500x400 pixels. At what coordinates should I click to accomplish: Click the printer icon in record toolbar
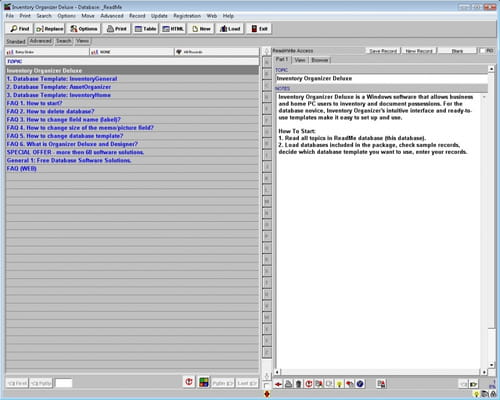pyautogui.click(x=288, y=384)
